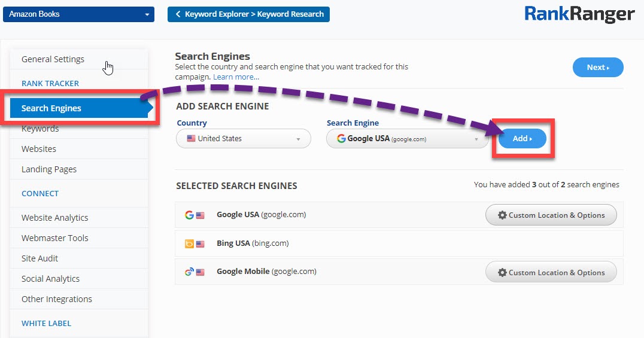Click the Google Mobile icon in selected list
The height and width of the screenshot is (338, 644).
(x=189, y=272)
